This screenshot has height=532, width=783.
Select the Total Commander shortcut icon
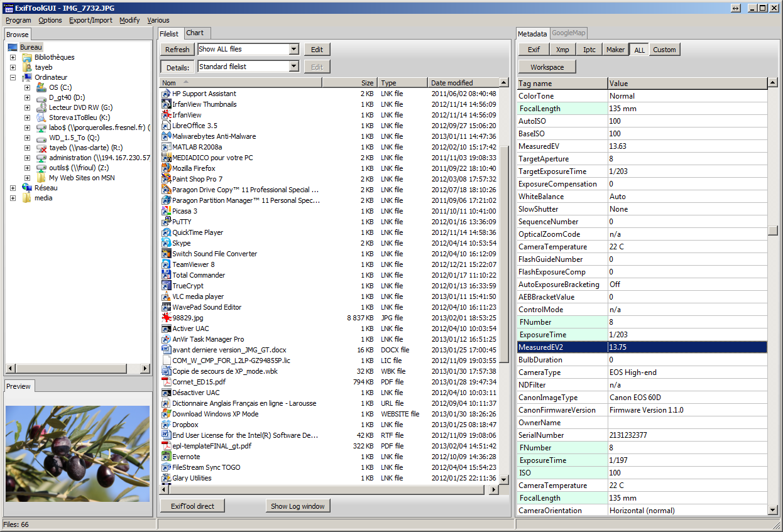(x=167, y=275)
